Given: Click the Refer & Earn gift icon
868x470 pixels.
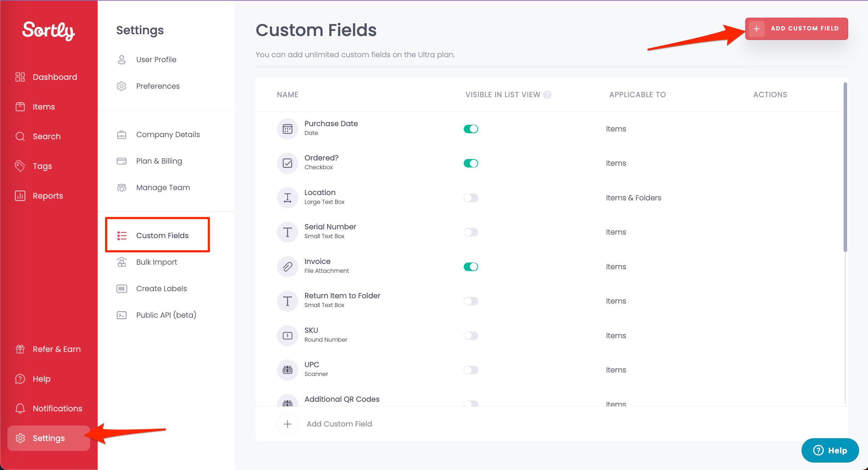Looking at the screenshot, I should (x=20, y=349).
